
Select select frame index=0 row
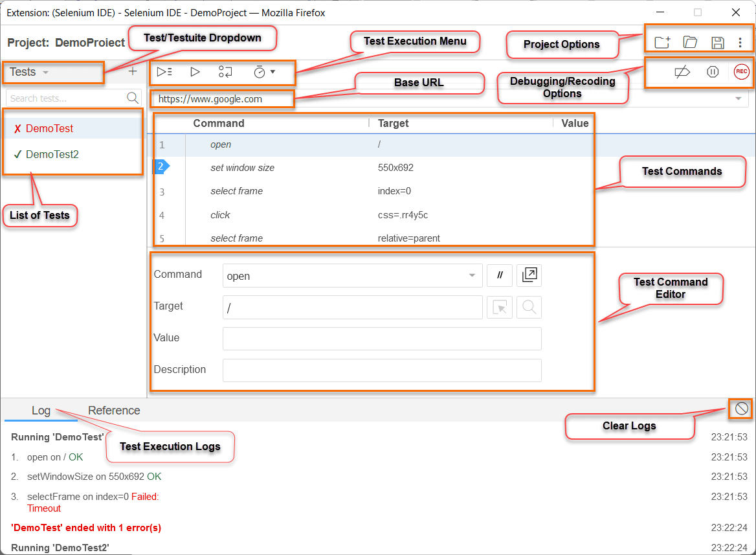tap(373, 191)
